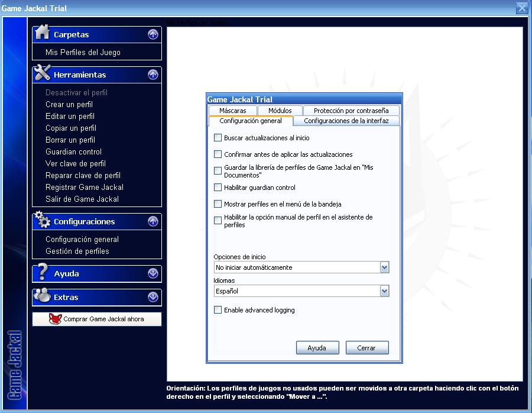This screenshot has height=413, width=532.
Task: Enable Buscar actualizaciones al inicio checkbox
Action: click(x=218, y=137)
